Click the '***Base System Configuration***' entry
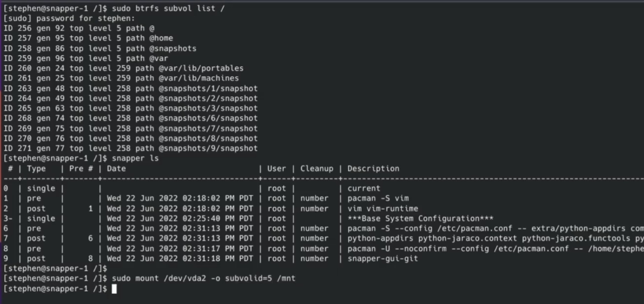This screenshot has height=304, width=644. tap(420, 218)
